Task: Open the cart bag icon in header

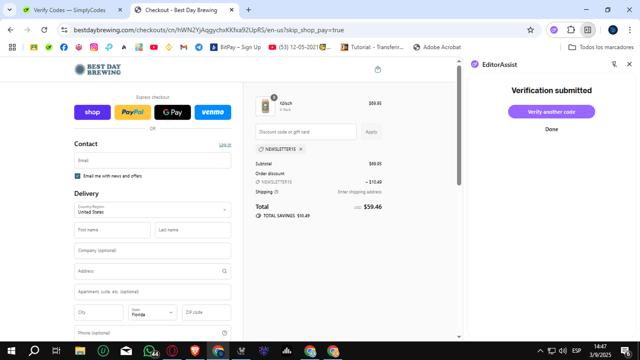Action: 378,70
